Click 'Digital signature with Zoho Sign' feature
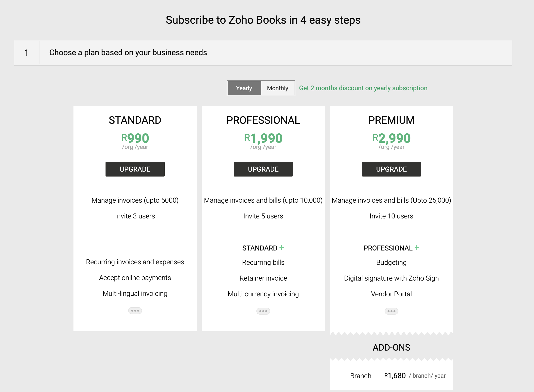534x392 pixels. (x=392, y=278)
